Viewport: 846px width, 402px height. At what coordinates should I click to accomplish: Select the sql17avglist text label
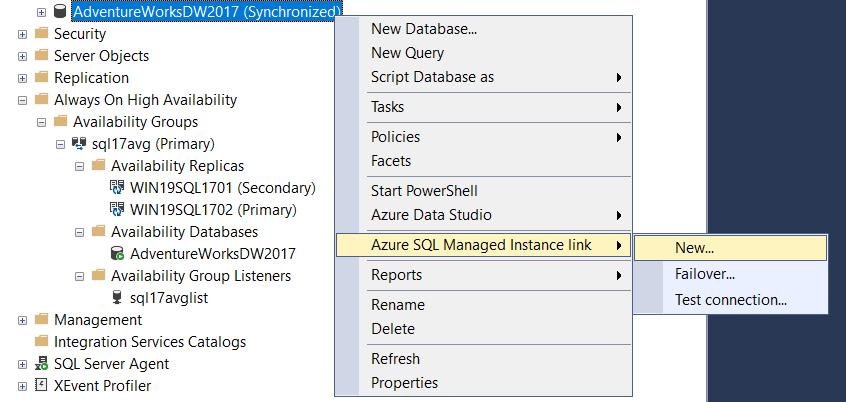(169, 298)
